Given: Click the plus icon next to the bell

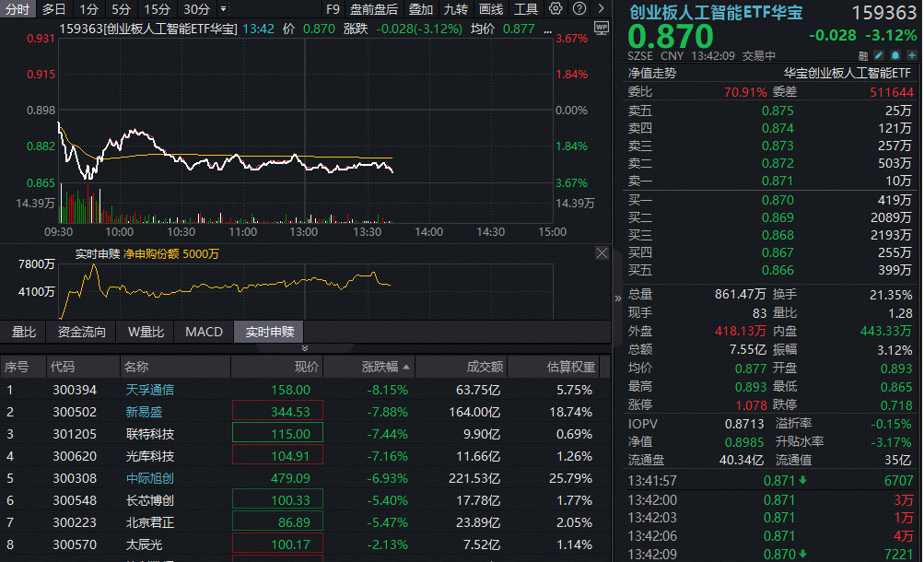Looking at the screenshot, I should 910,55.
